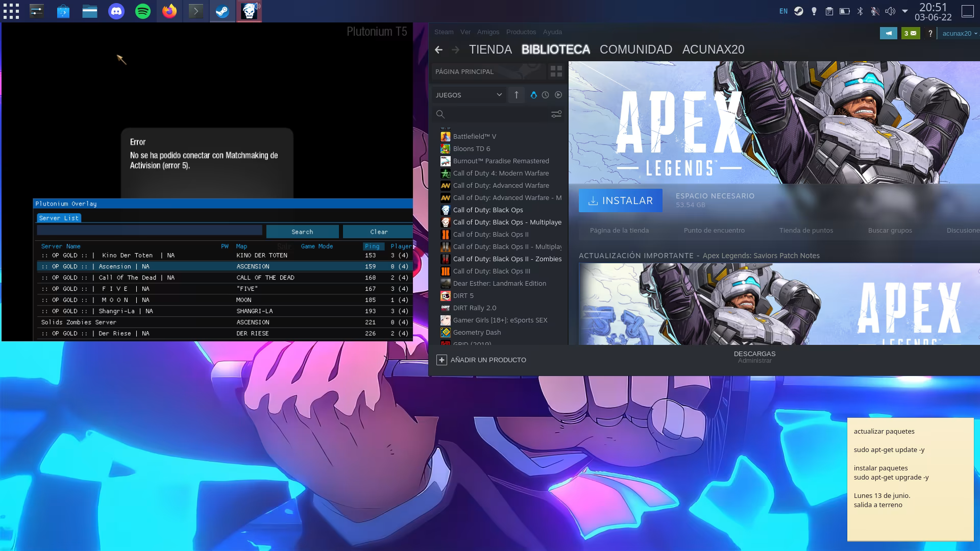
Task: Switch to the COMUNIDAD tab
Action: tap(636, 49)
